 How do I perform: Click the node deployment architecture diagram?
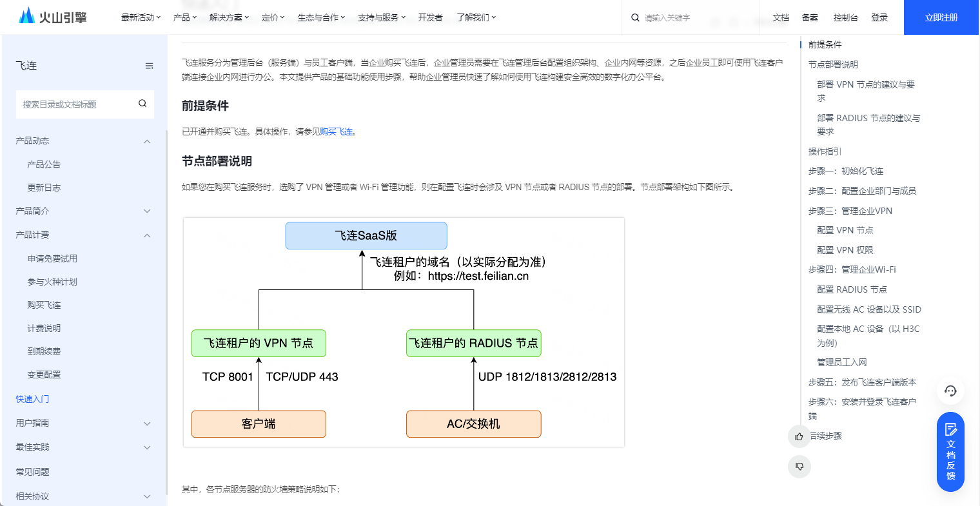click(404, 332)
